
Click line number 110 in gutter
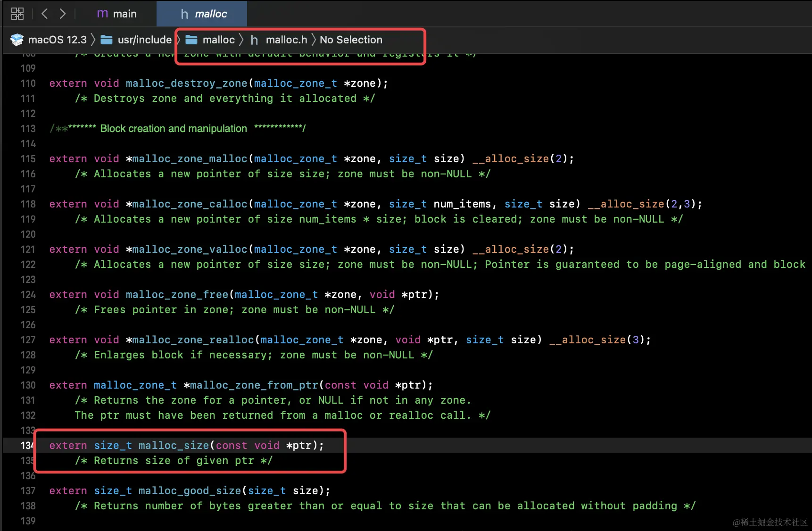[x=28, y=83]
